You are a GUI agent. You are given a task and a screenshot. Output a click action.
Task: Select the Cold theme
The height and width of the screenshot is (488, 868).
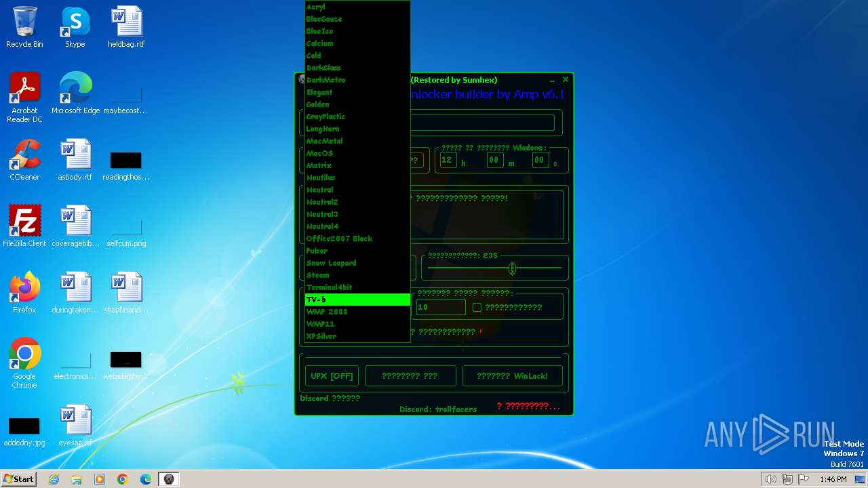click(x=357, y=56)
